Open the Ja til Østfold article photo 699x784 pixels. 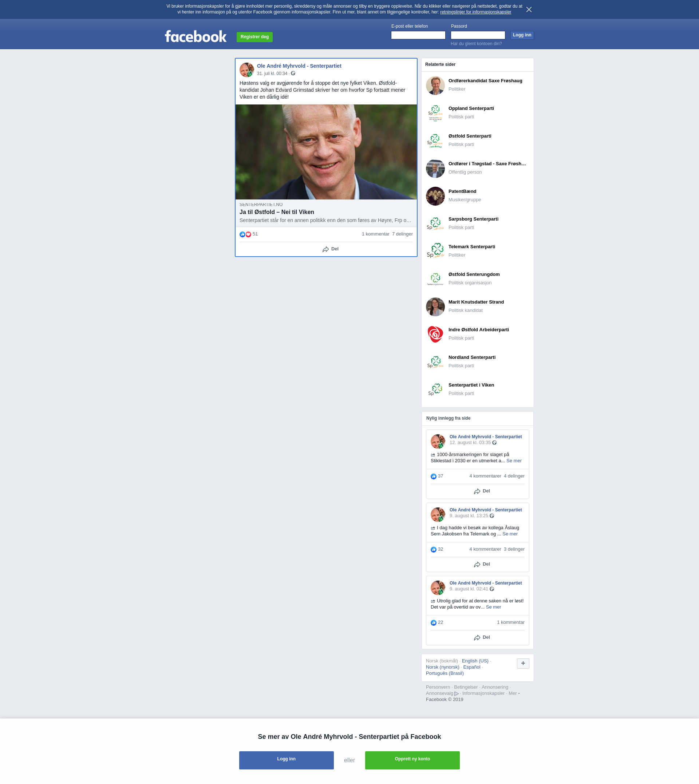(x=326, y=152)
